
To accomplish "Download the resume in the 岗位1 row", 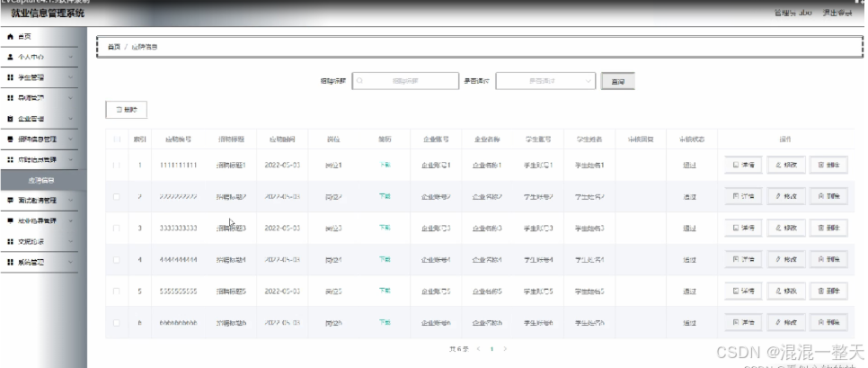I will point(385,166).
